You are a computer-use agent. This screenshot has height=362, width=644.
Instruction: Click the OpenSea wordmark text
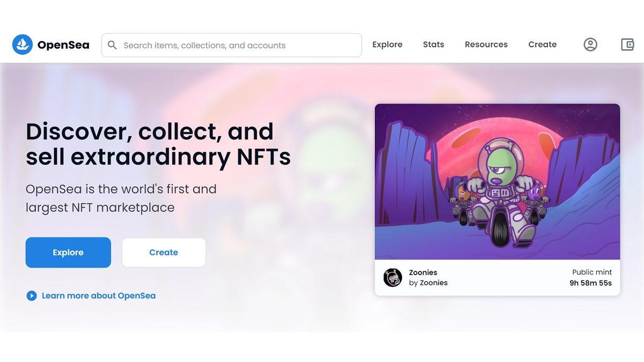(63, 45)
